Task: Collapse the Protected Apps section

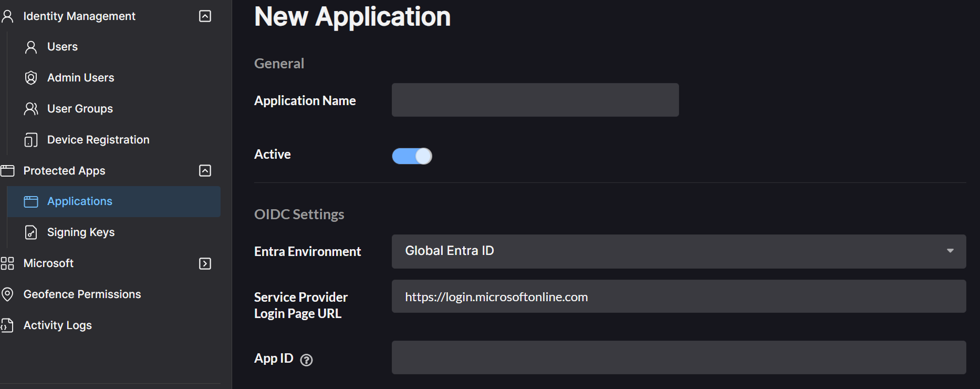Action: [205, 171]
